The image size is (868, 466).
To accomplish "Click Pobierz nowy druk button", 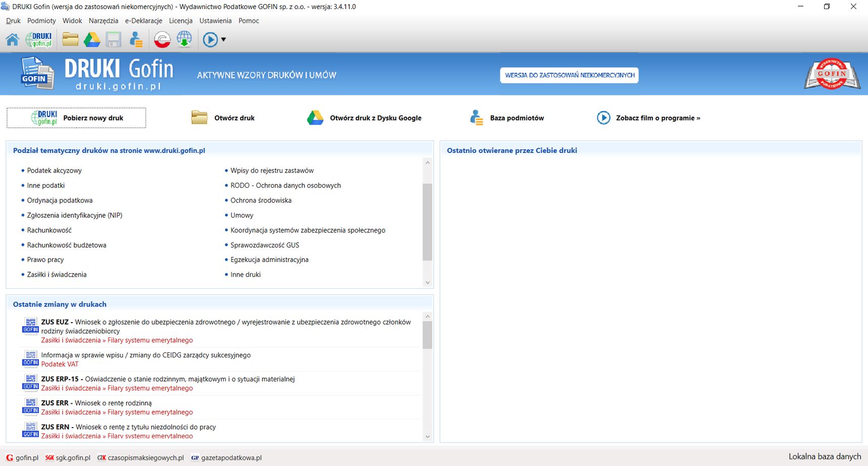I will (76, 118).
